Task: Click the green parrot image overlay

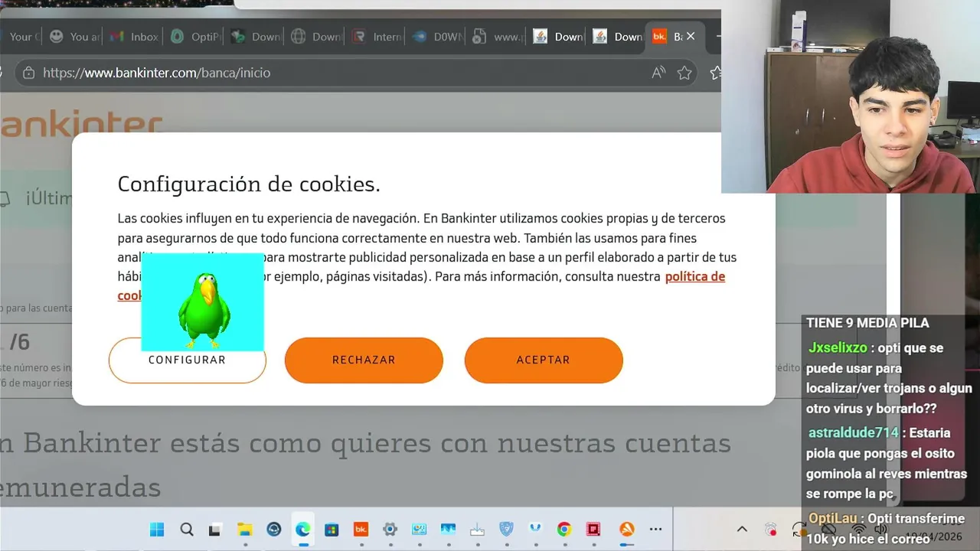Action: pyautogui.click(x=203, y=302)
